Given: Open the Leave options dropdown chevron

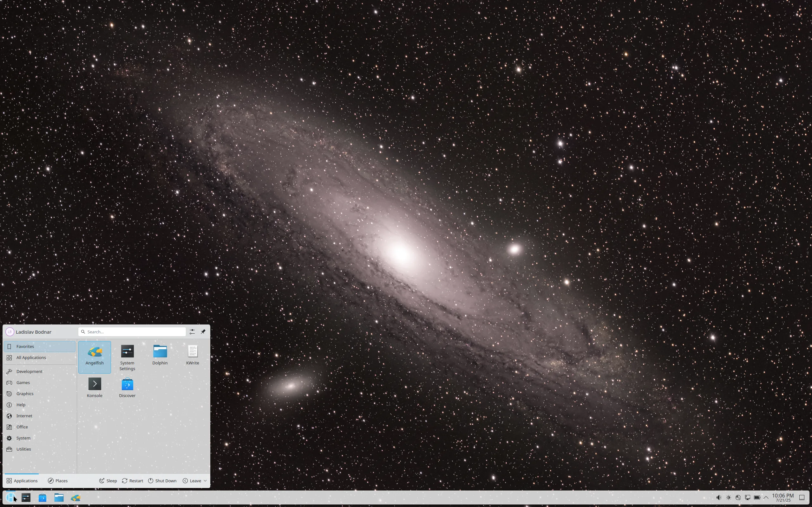Looking at the screenshot, I should click(x=205, y=480).
